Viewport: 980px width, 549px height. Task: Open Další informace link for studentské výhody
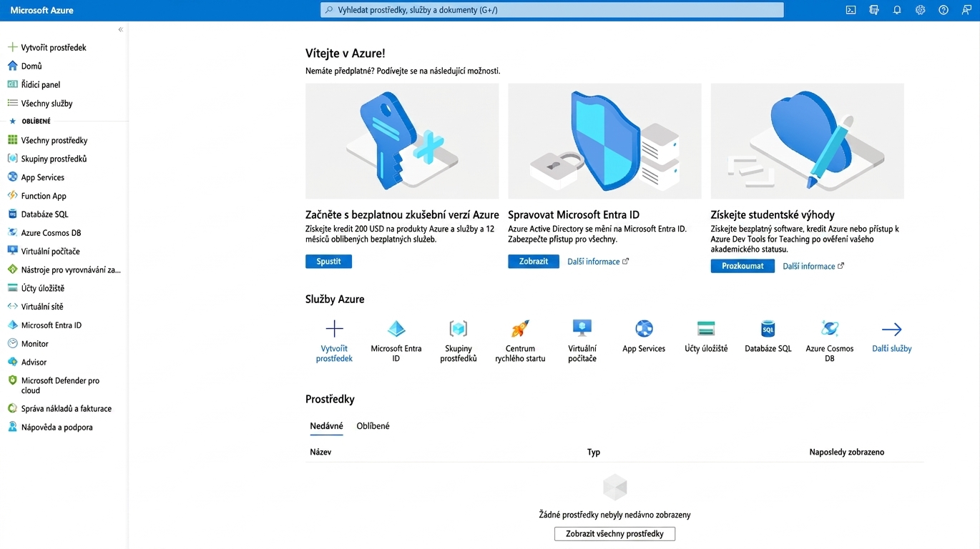pos(813,266)
